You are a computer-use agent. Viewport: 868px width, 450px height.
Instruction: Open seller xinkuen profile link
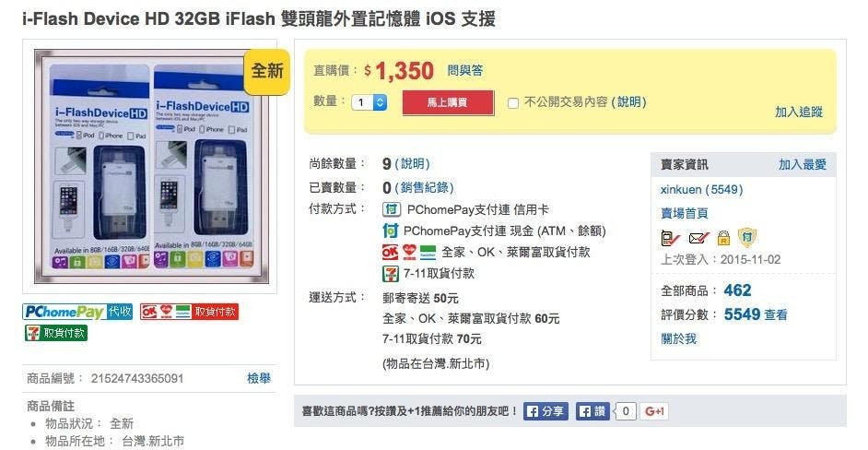(x=701, y=190)
